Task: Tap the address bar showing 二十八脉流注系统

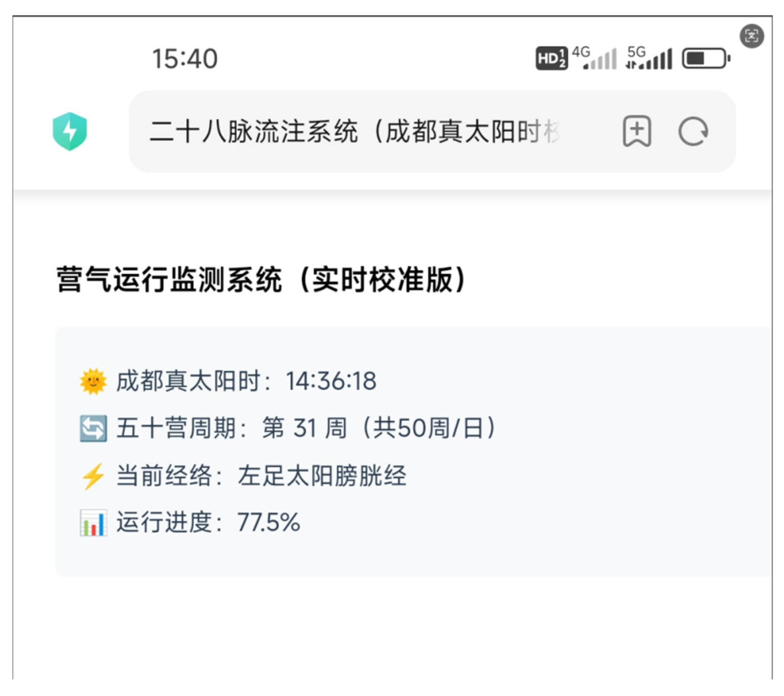Action: [354, 132]
